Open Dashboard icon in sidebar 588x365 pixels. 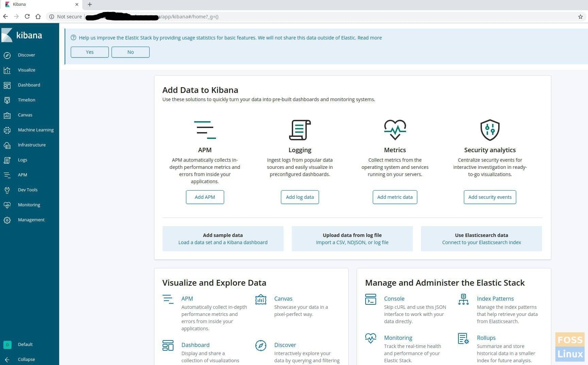[x=7, y=85]
